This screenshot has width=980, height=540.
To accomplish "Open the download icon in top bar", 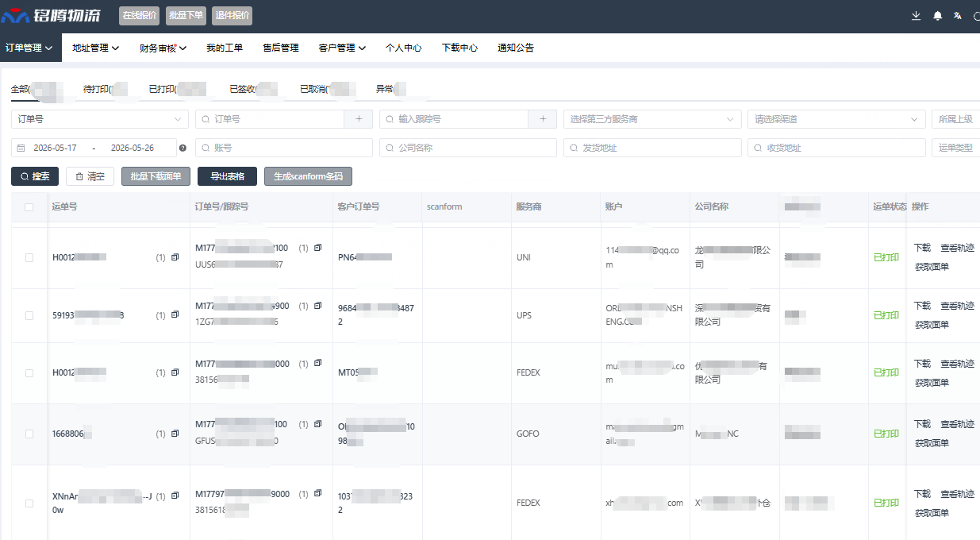I will 917,15.
